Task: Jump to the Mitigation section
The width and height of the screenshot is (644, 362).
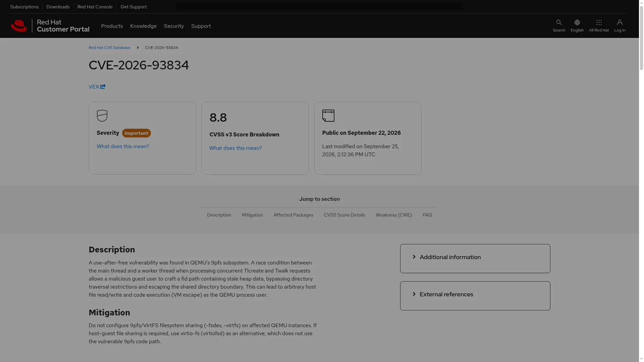Action: [252, 215]
